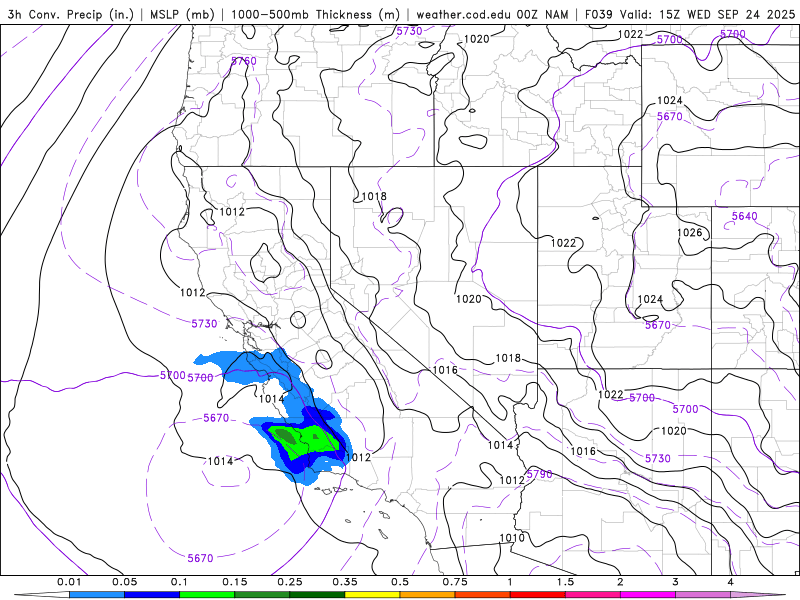Pick the violet 3–4 legend swatch
The width and height of the screenshot is (800, 600).
pos(703,595)
